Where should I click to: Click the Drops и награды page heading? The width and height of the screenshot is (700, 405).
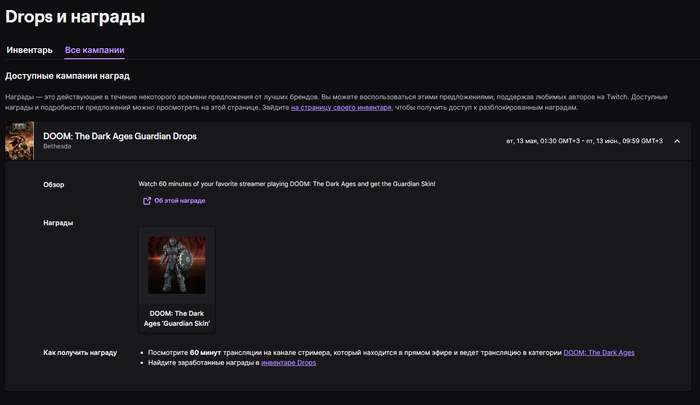pos(75,17)
